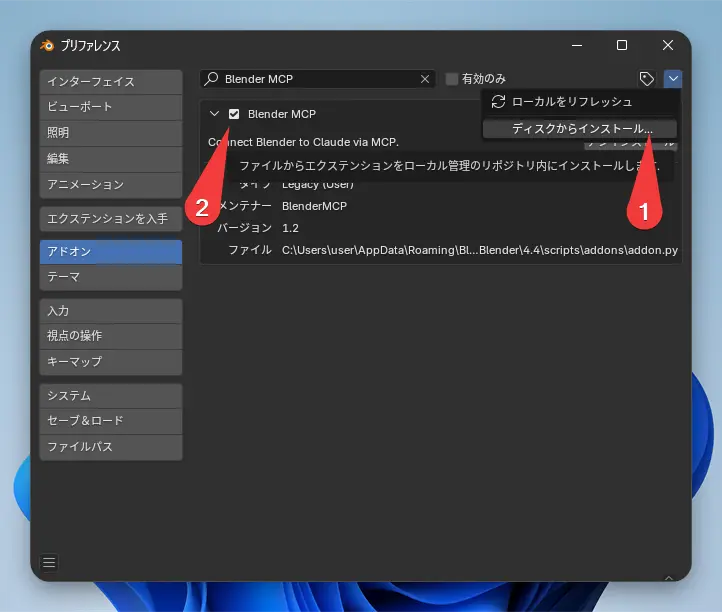Screen dimensions: 722x612
Task: Click the search magnifier icon
Action: tap(211, 78)
